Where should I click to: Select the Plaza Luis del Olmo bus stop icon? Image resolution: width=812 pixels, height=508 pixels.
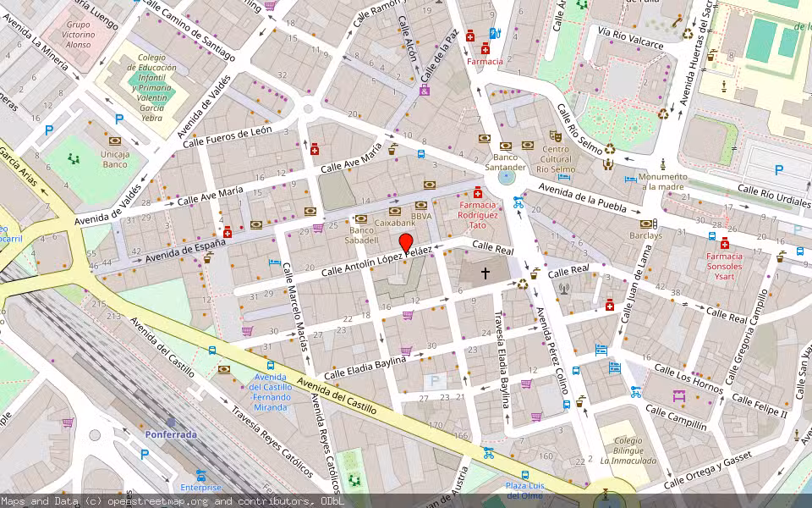[525, 474]
